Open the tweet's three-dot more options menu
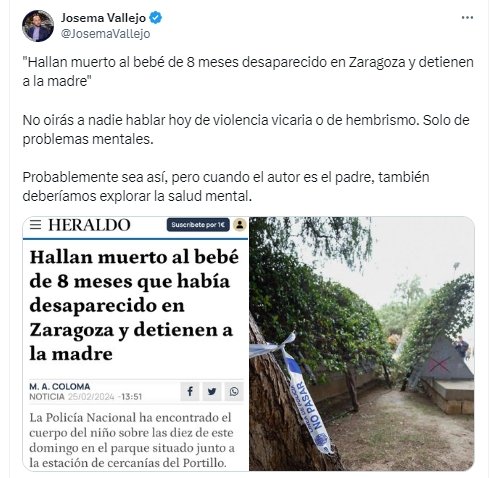The height and width of the screenshot is (478, 491). (x=467, y=18)
